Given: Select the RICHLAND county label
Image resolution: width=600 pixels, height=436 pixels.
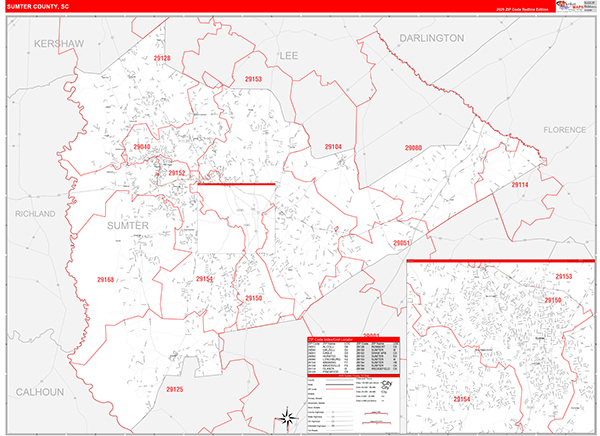Looking at the screenshot, I should pos(35,214).
